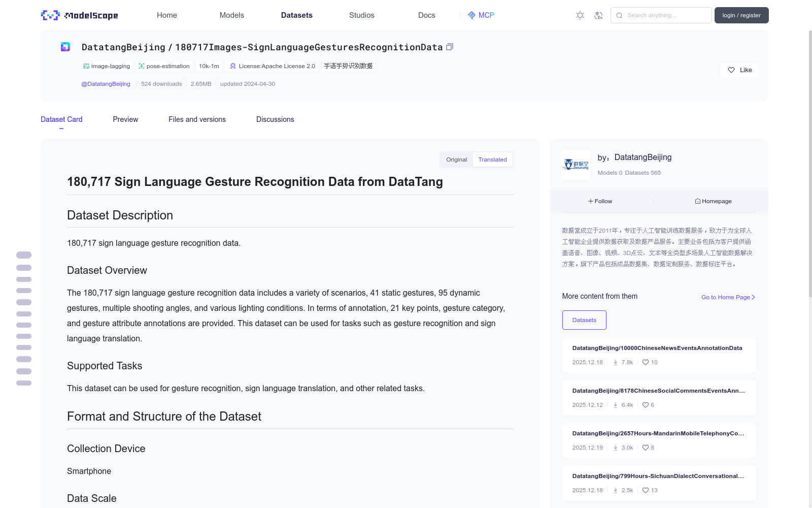Like this dataset
This screenshot has width=812, height=508.
[739, 70]
